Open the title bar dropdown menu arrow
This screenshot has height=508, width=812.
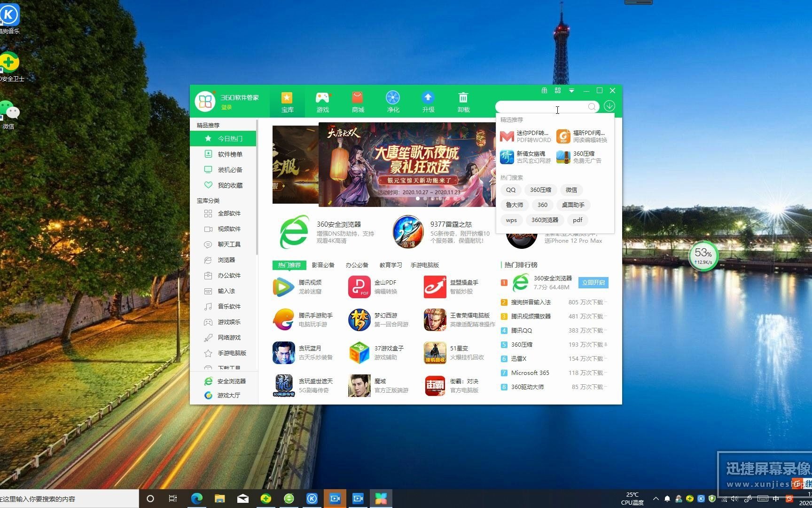(571, 90)
